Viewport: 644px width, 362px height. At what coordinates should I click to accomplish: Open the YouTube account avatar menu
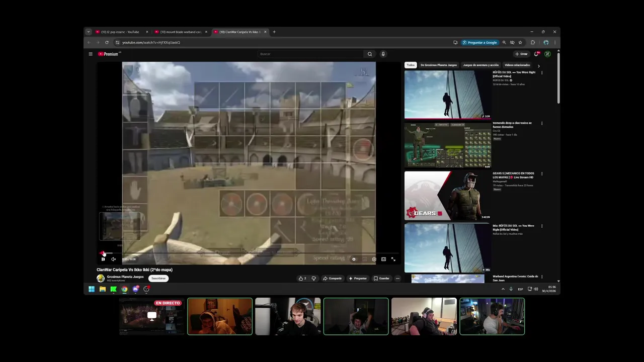point(547,54)
